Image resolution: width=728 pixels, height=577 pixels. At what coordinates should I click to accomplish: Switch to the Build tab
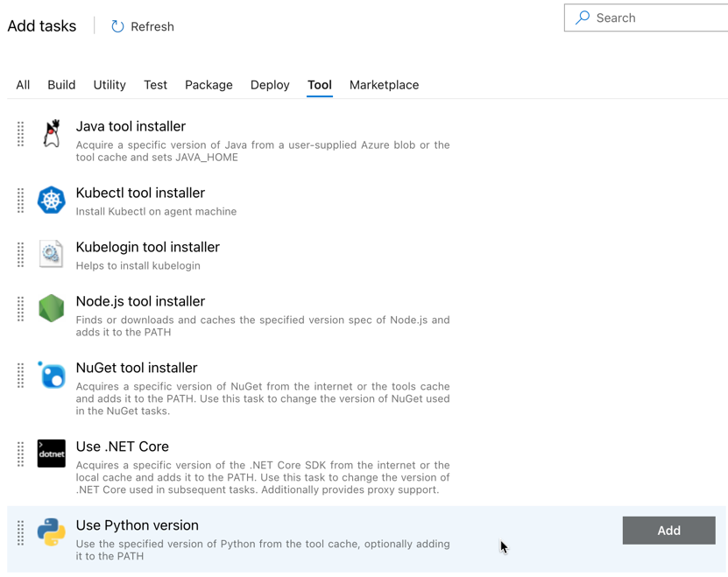pos(60,85)
